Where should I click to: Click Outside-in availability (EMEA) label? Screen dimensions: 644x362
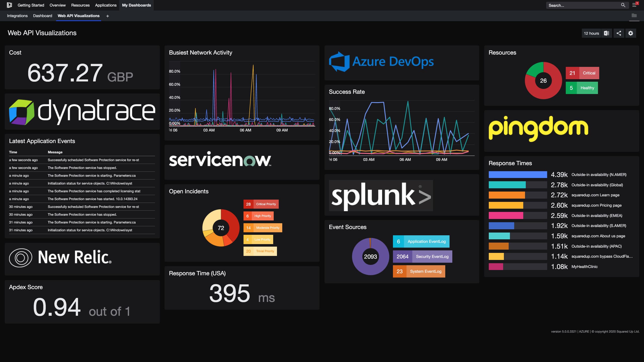coord(597,216)
